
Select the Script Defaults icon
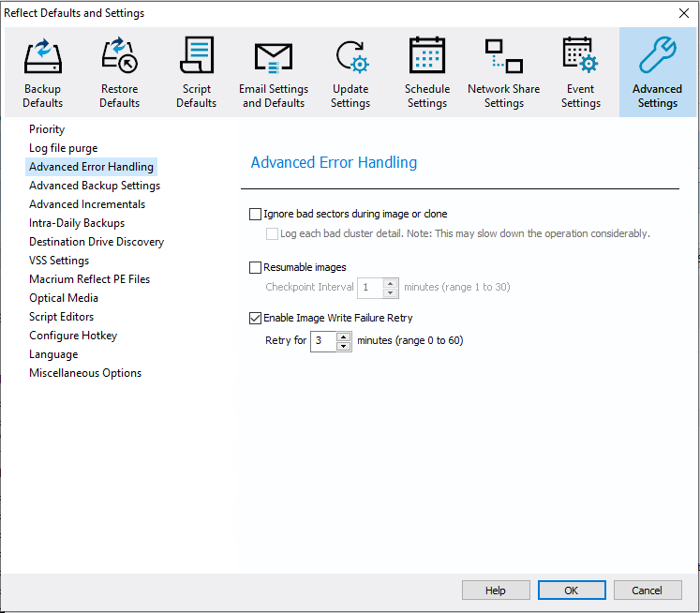point(197,55)
